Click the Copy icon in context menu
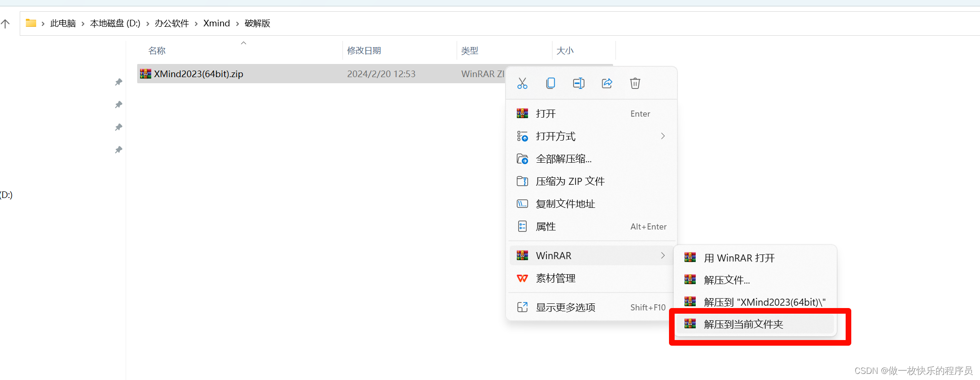The height and width of the screenshot is (380, 980). point(551,83)
